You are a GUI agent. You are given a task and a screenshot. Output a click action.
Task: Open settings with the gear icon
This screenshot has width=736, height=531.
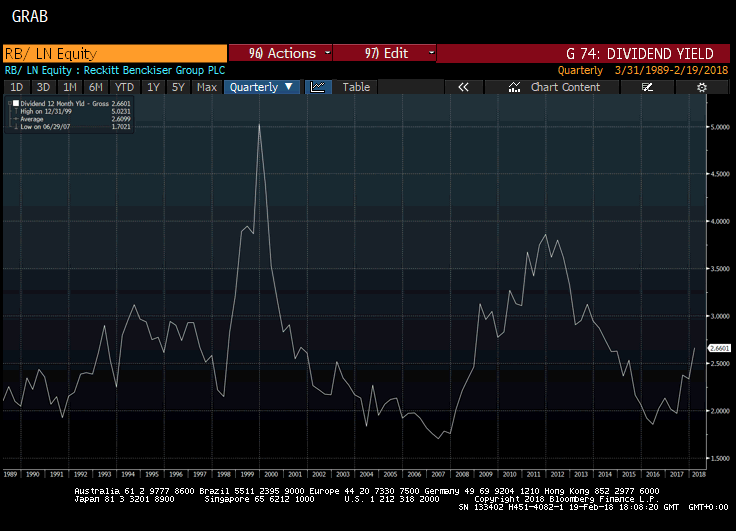[x=702, y=87]
